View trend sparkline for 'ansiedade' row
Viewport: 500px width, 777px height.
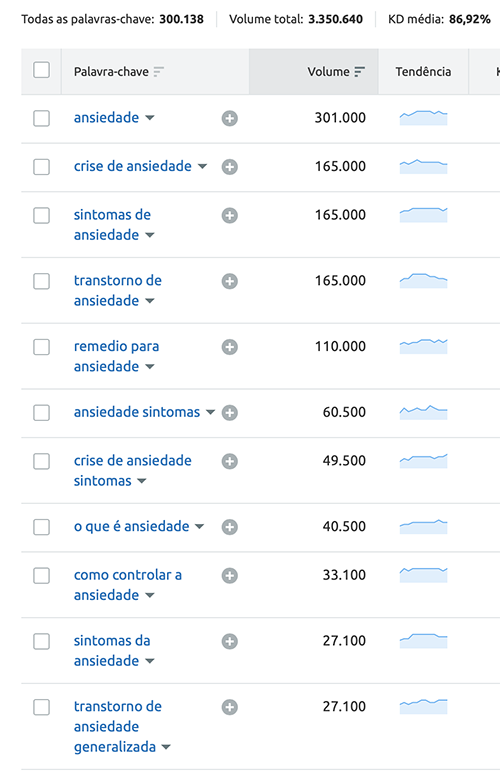tap(424, 118)
